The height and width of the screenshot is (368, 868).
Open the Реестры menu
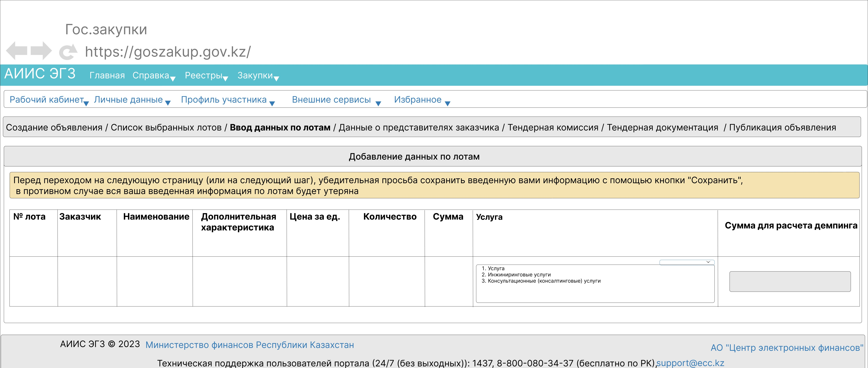tap(204, 75)
